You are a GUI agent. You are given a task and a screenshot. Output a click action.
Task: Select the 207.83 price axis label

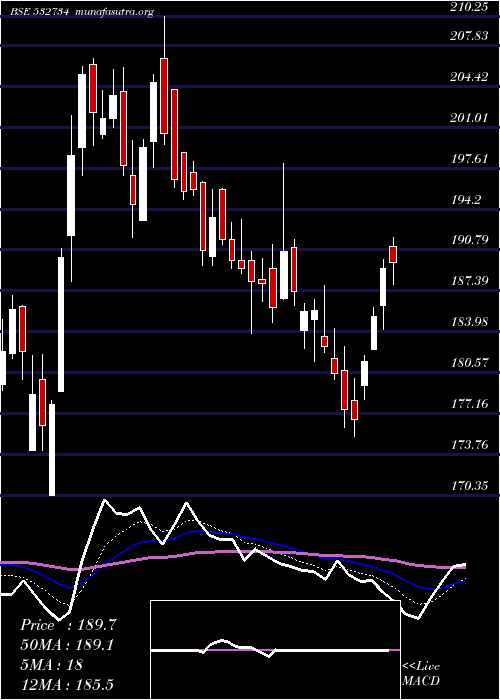coord(468,36)
